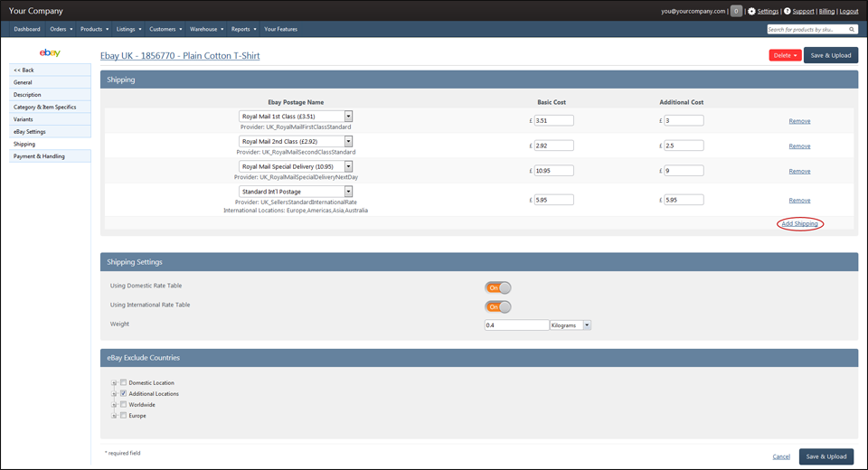Click the search magnifier icon
Screen dimensions: 868x470
click(852, 29)
